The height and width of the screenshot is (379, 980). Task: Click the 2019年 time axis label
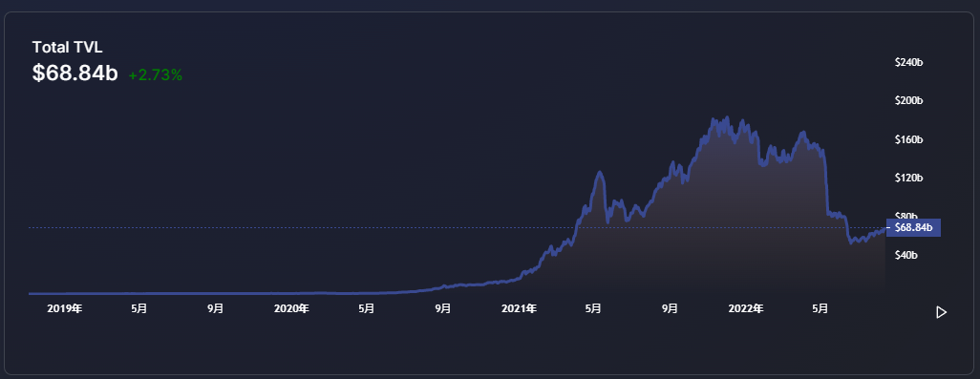(65, 308)
